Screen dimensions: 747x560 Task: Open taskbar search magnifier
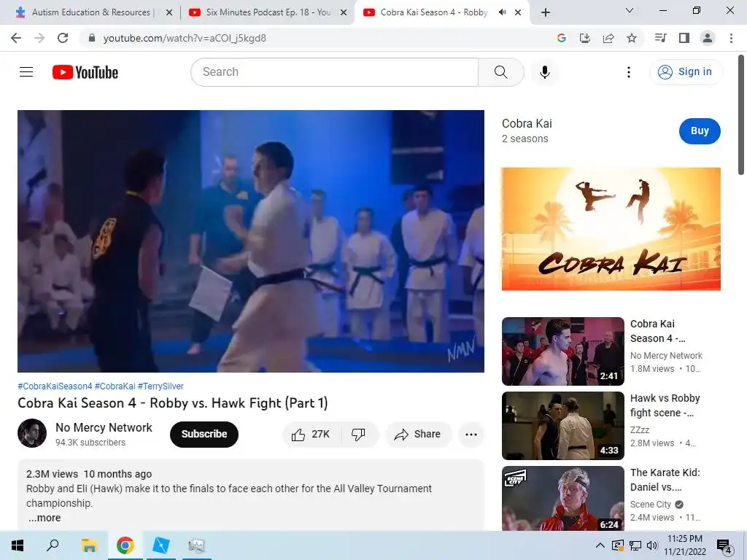(53, 545)
